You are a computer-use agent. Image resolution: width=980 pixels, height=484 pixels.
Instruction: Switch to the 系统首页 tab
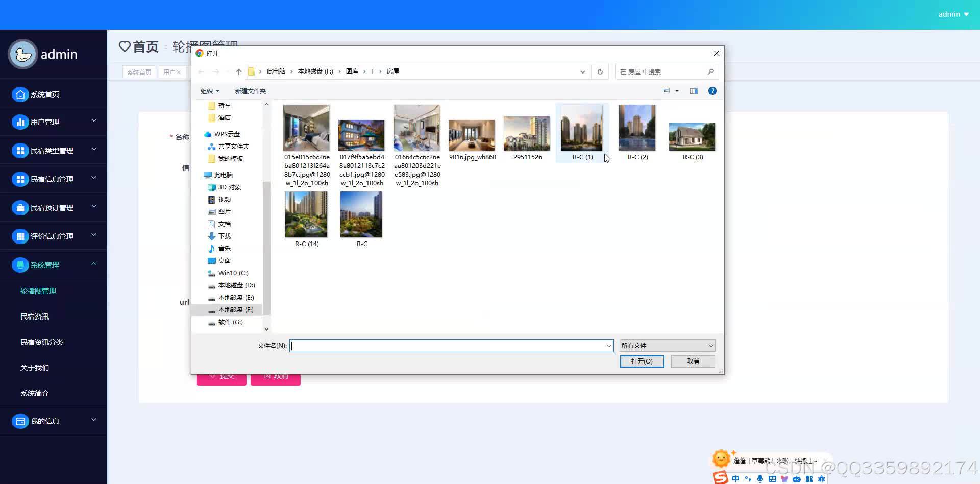point(139,72)
